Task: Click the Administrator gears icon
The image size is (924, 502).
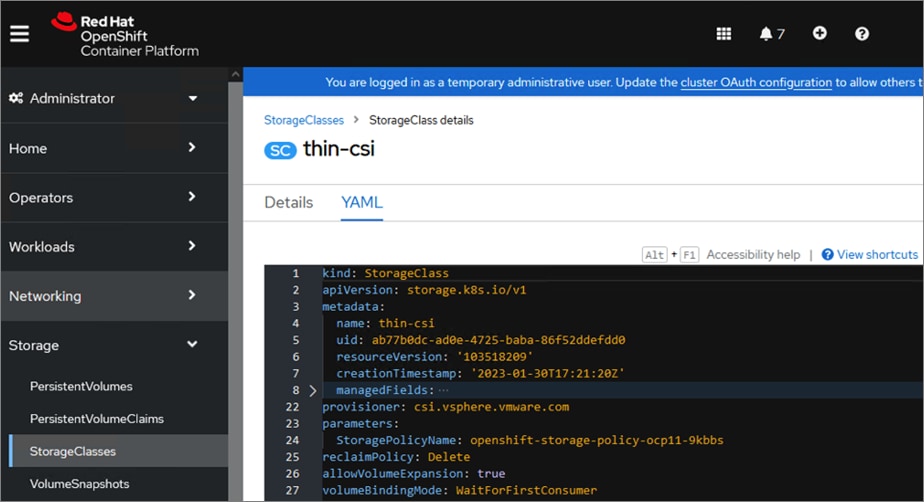Action: pos(16,98)
